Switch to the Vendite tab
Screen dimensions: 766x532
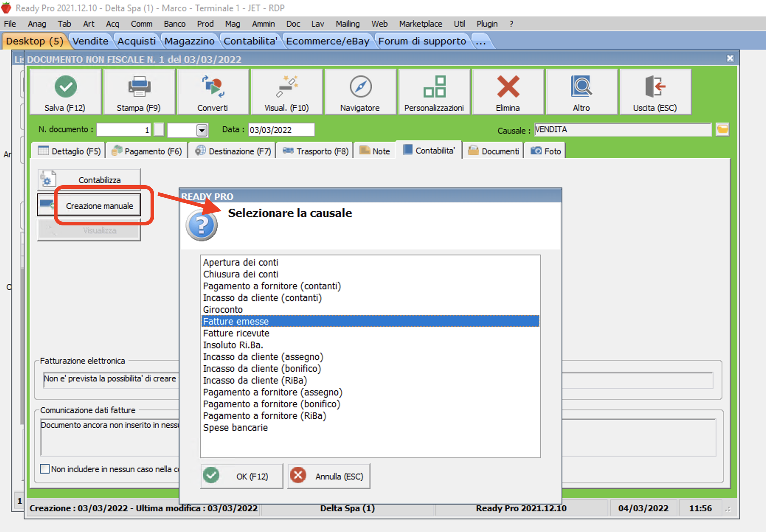[90, 41]
